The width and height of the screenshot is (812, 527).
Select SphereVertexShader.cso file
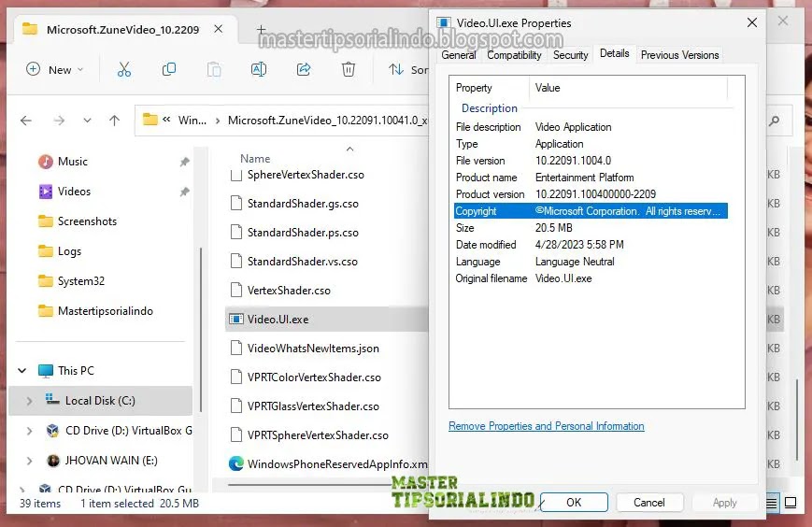306,175
